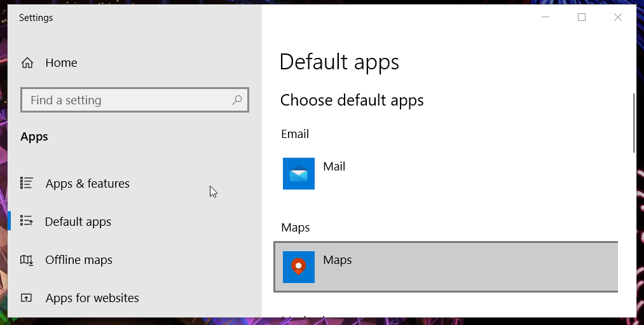
Task: Close the Settings window
Action: click(x=618, y=17)
